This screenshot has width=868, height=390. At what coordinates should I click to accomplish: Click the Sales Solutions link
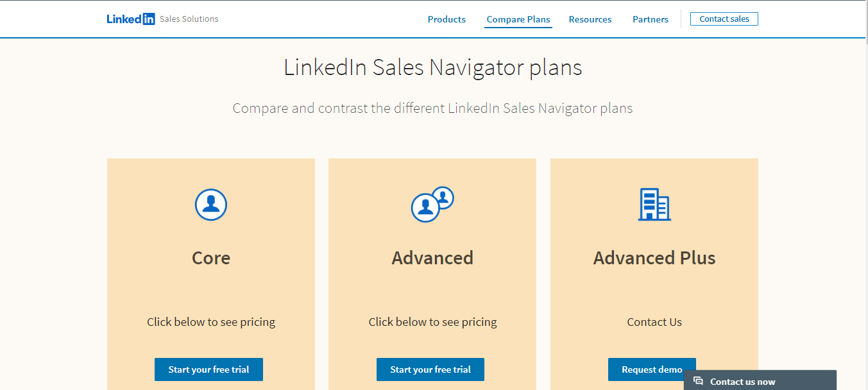point(188,19)
